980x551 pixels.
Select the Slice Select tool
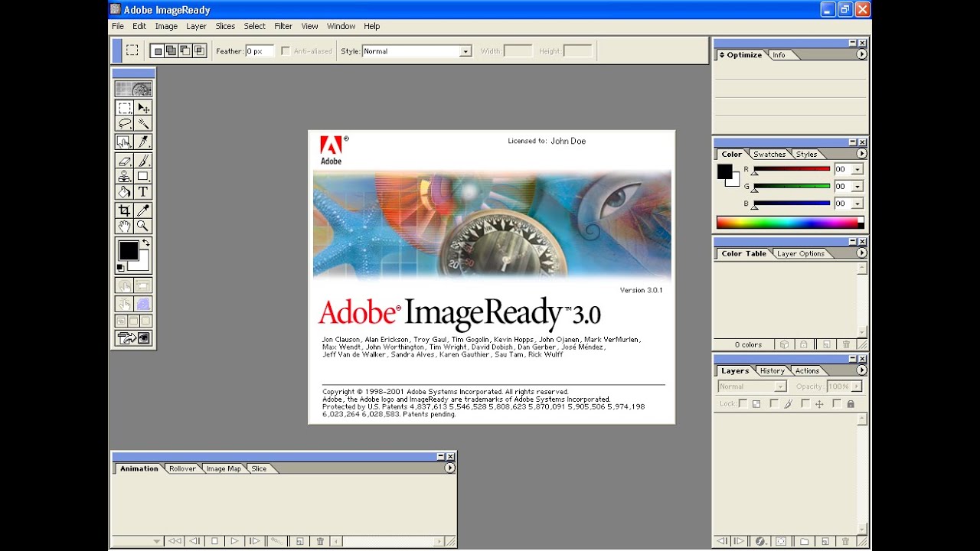pyautogui.click(x=143, y=142)
